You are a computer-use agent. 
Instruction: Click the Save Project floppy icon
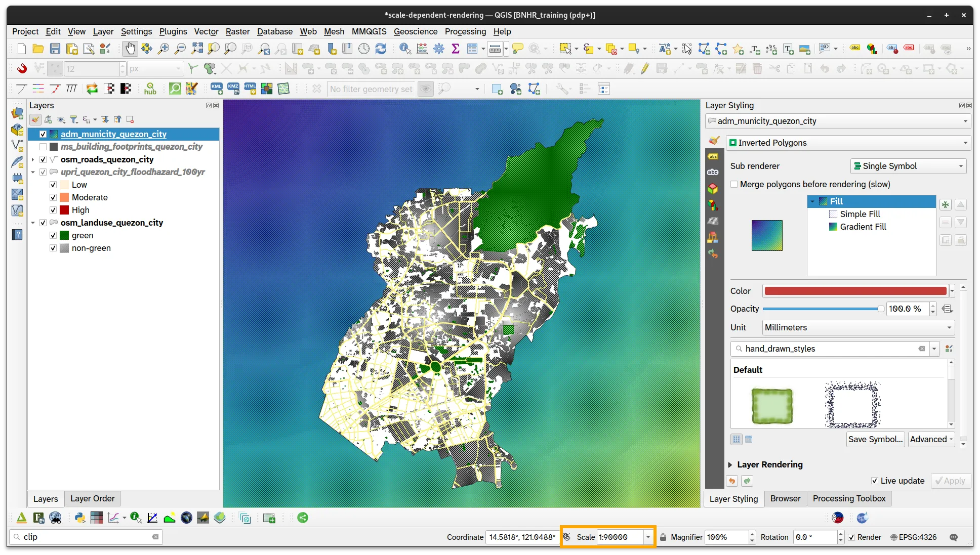click(55, 49)
